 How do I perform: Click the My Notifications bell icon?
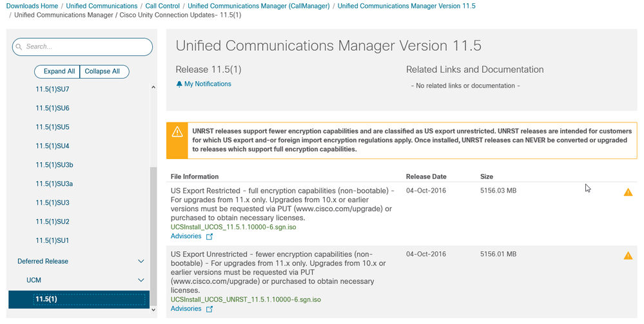(x=179, y=84)
